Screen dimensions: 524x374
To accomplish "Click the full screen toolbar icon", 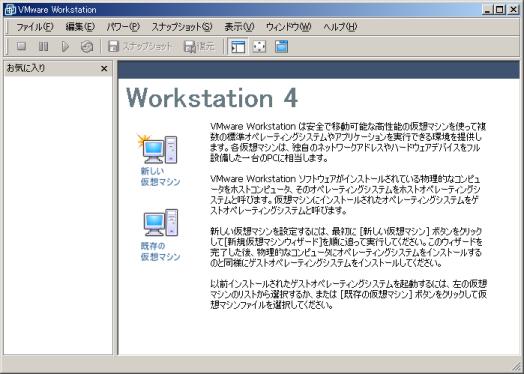I will (259, 46).
